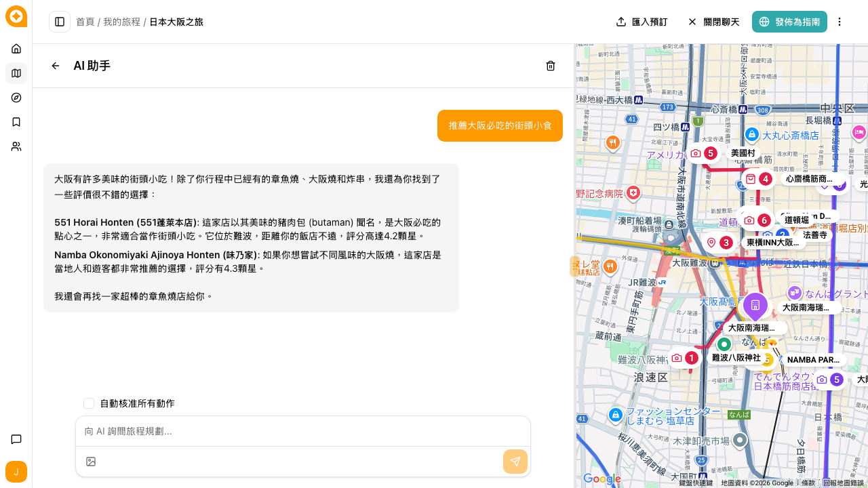Open the people icon in sidebar
This screenshot has width=868, height=488.
tap(16, 146)
